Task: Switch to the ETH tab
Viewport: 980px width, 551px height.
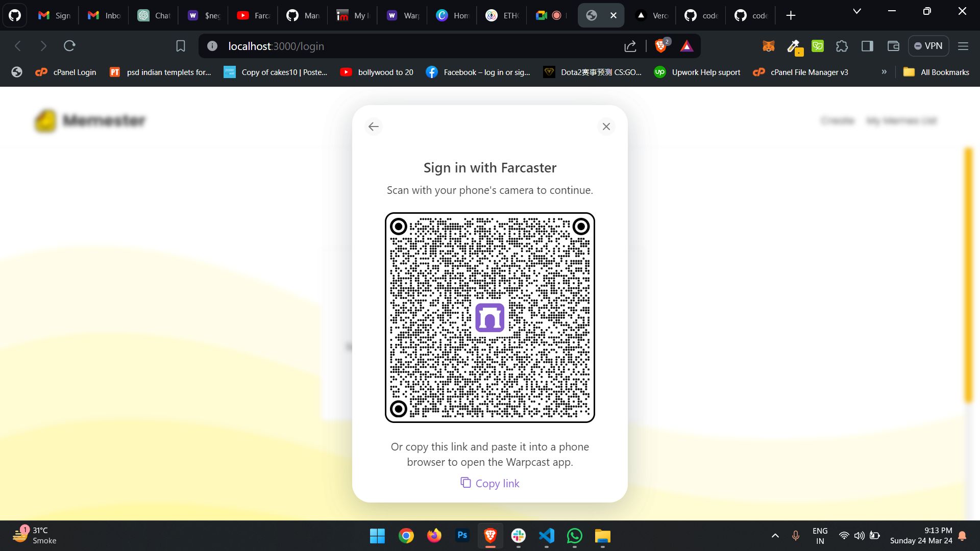Action: click(x=502, y=15)
